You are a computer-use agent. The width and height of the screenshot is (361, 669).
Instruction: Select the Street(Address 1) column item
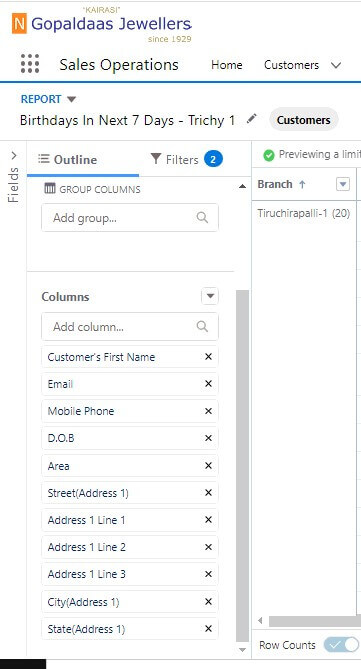point(130,493)
